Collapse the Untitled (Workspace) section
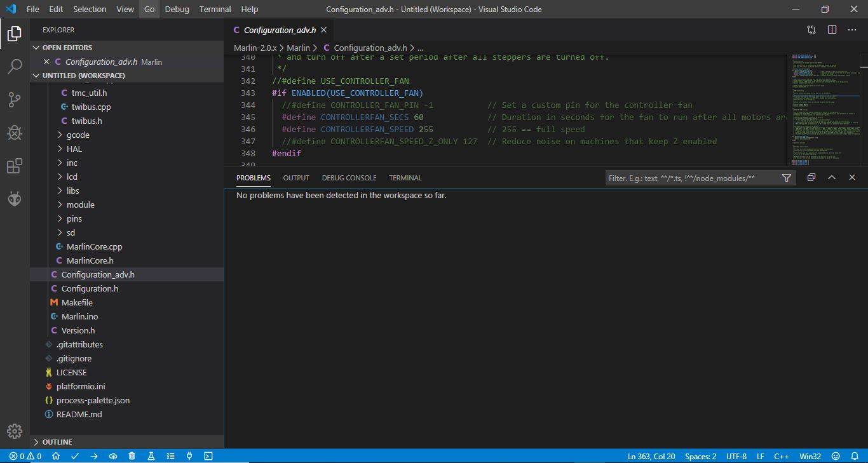868x463 pixels. click(126, 76)
